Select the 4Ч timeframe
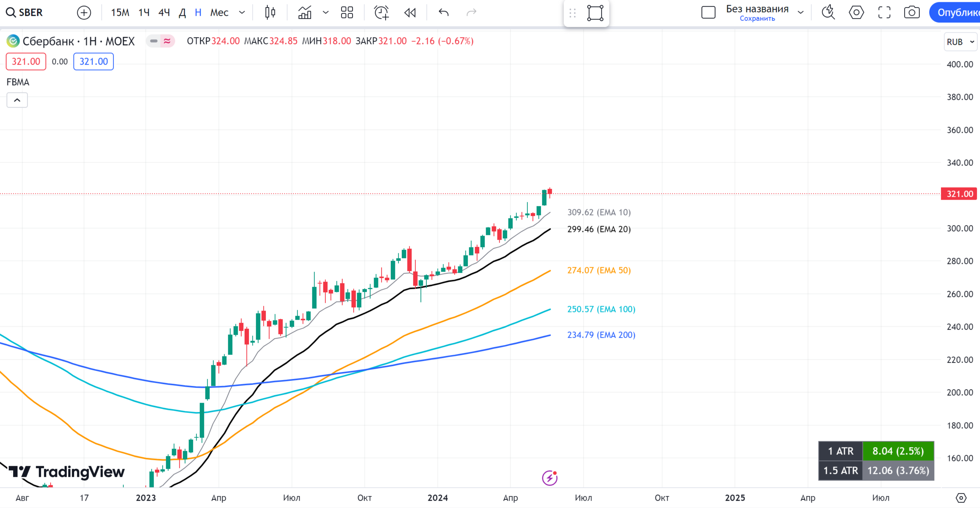The image size is (980, 508). (164, 12)
